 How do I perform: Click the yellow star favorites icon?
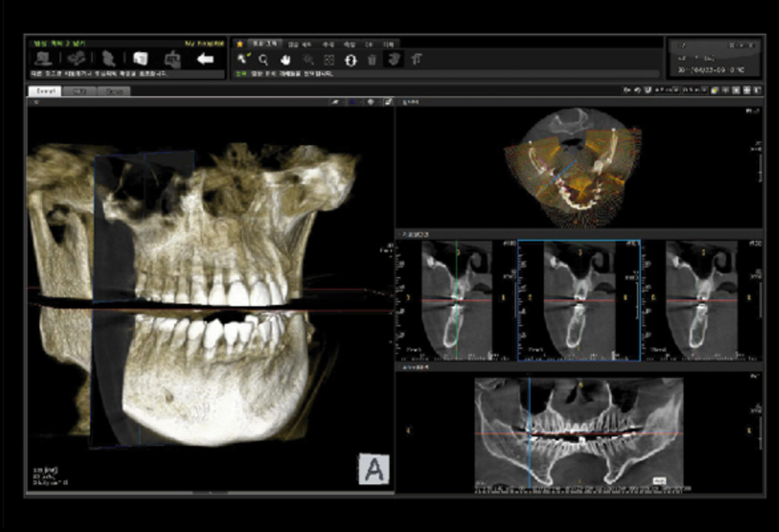click(x=240, y=44)
